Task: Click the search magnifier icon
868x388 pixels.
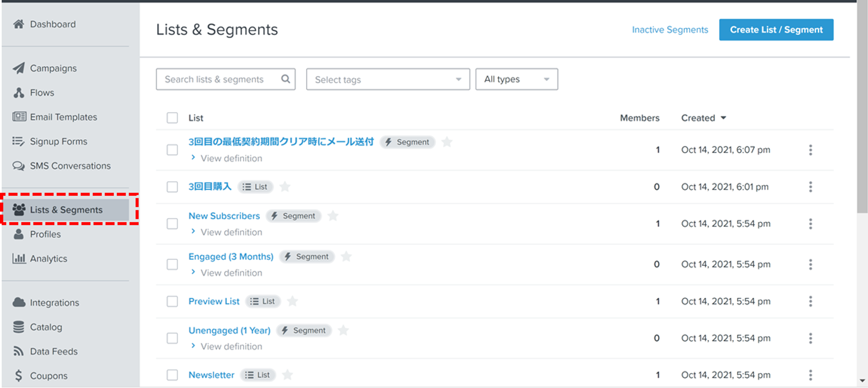Action: coord(285,79)
